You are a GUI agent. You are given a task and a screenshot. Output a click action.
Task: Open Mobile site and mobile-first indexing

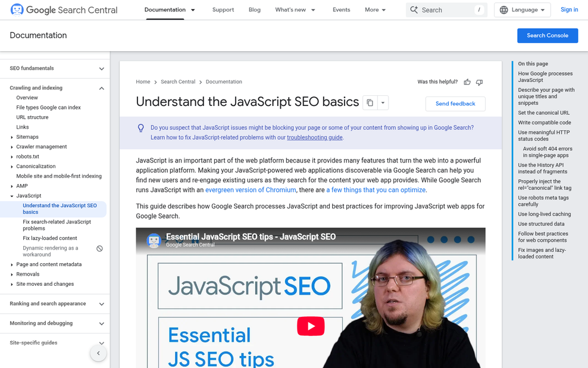pyautogui.click(x=59, y=176)
